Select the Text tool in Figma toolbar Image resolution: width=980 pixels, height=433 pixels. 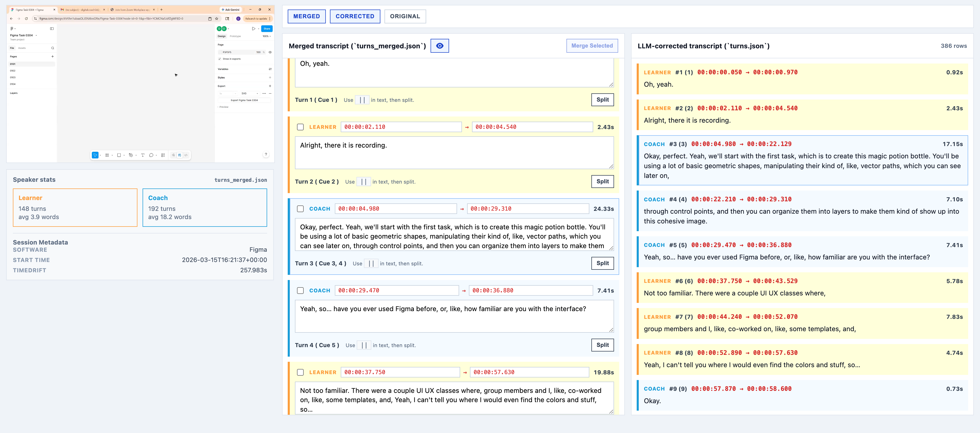(x=143, y=155)
